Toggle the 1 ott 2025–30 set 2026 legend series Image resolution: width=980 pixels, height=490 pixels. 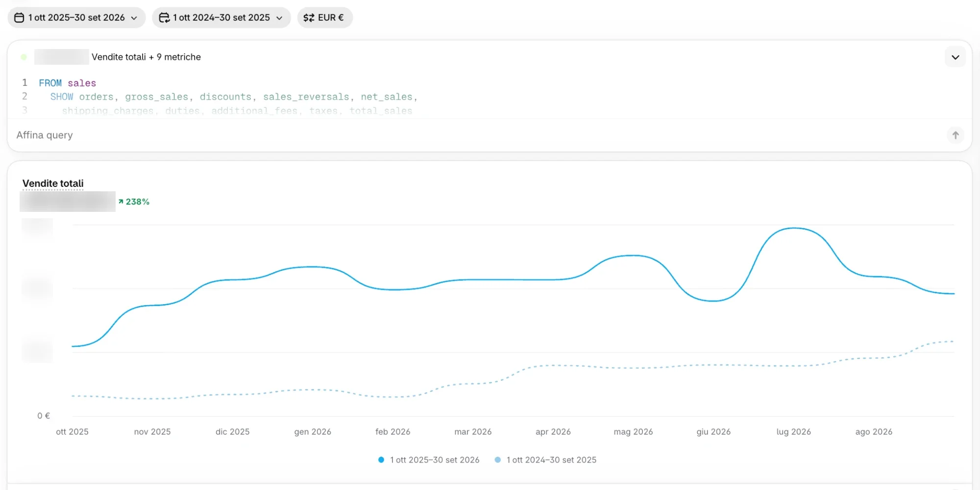tap(429, 460)
